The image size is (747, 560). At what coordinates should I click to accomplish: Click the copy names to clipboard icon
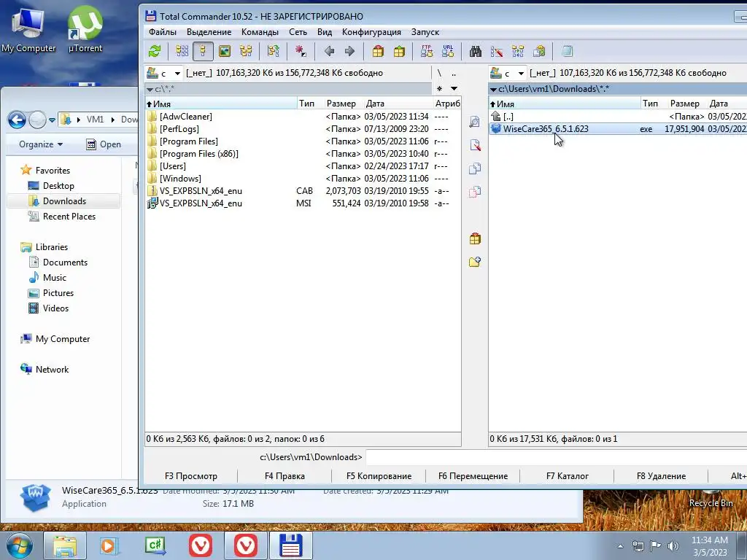[539, 51]
